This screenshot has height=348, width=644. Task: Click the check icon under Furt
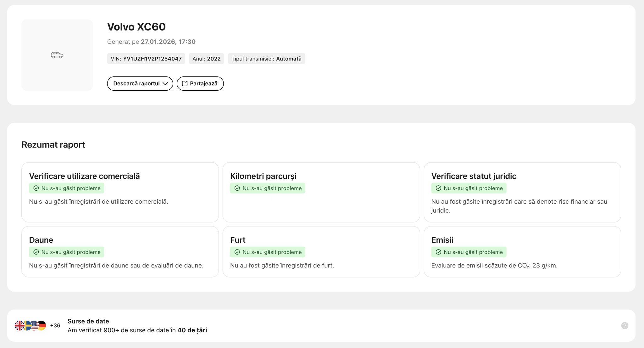237,252
